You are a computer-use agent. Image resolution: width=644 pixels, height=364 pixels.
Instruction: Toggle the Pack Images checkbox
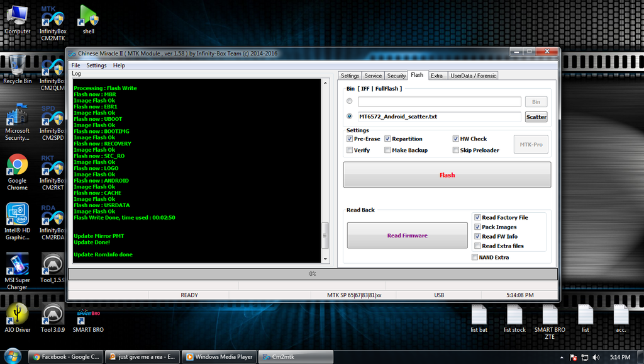(x=477, y=227)
